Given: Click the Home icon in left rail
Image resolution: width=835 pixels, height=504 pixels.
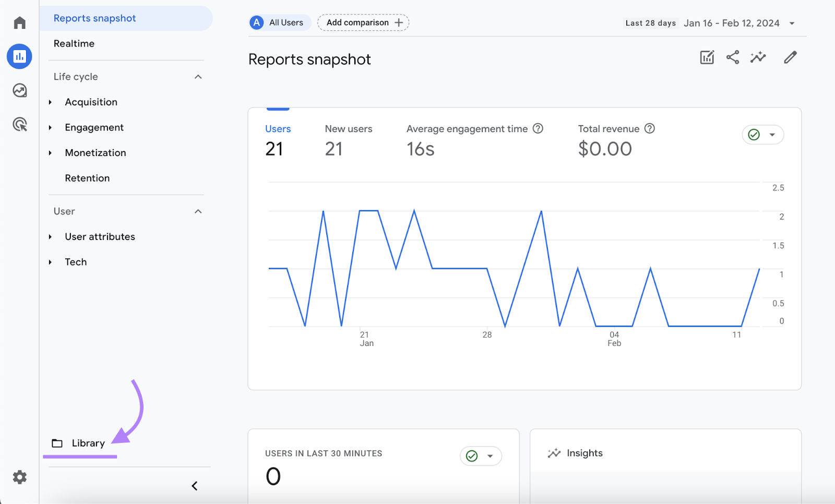Looking at the screenshot, I should pos(20,23).
